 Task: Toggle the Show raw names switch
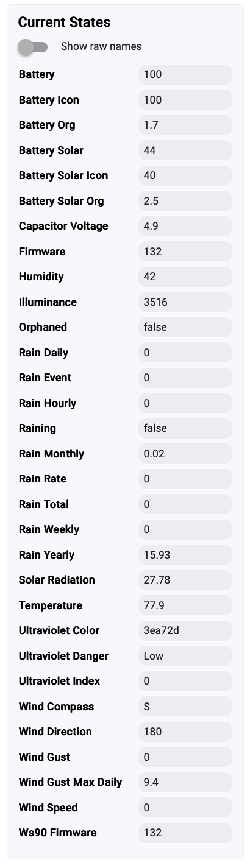(x=33, y=47)
